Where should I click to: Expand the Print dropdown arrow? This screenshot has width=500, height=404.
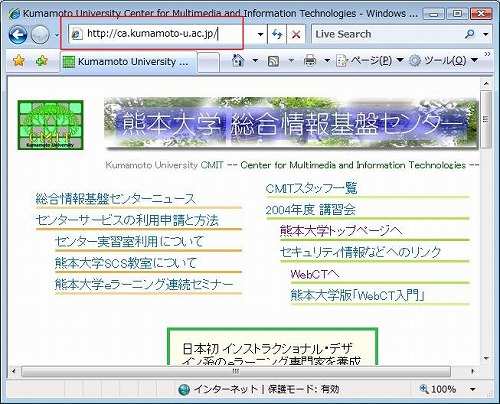pyautogui.click(x=327, y=61)
